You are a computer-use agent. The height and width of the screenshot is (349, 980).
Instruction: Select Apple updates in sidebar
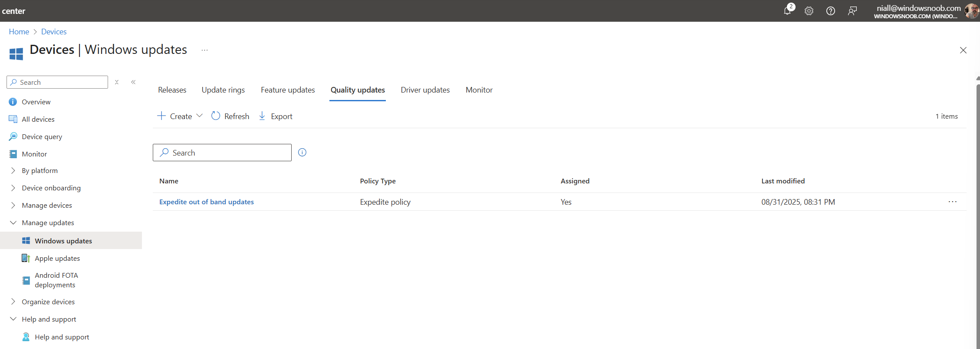(57, 258)
